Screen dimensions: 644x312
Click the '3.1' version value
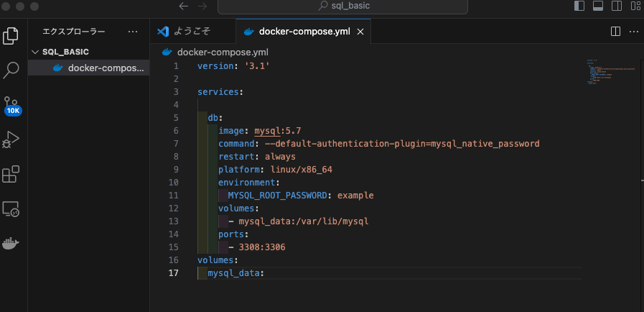point(257,65)
